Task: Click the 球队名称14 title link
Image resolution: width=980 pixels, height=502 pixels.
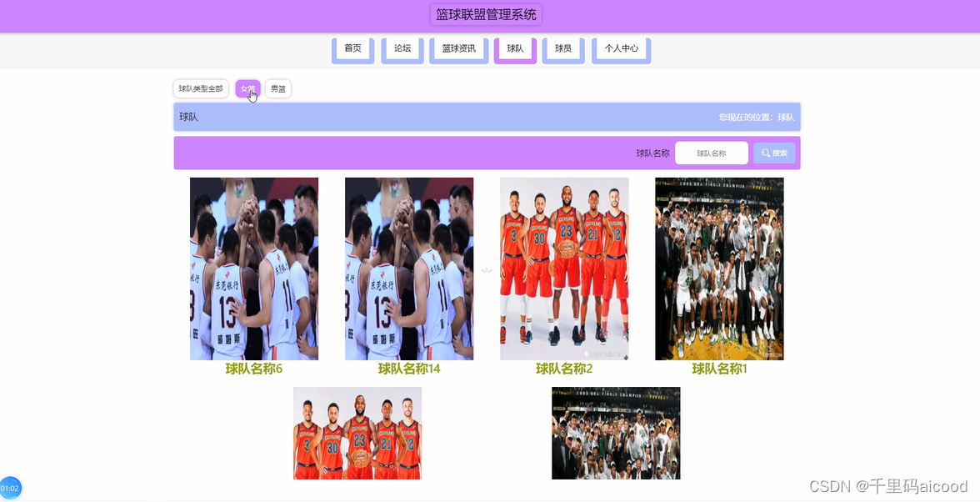Action: point(409,369)
